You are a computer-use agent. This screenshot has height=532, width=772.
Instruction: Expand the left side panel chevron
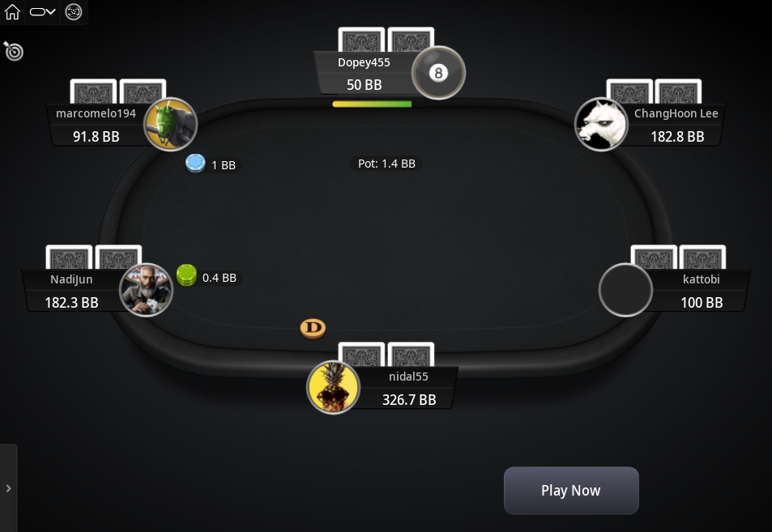8,488
